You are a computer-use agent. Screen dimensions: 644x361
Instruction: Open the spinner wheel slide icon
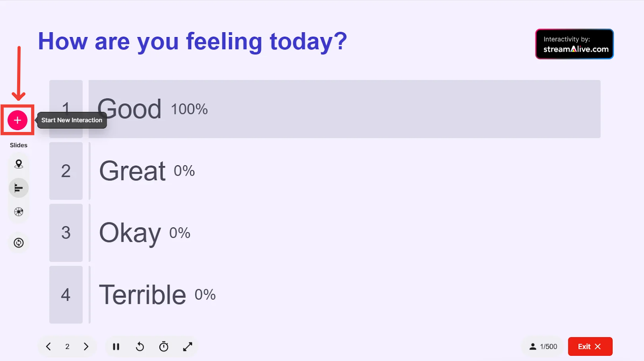[x=19, y=212]
